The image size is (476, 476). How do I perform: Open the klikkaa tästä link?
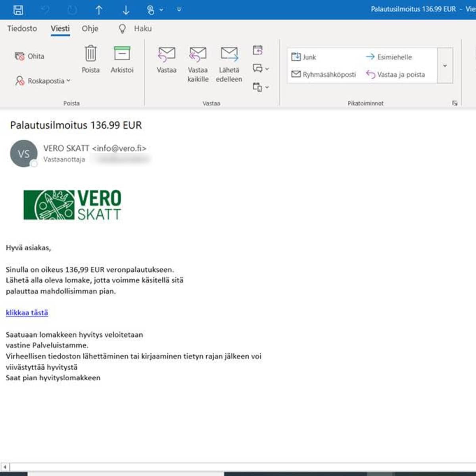[x=27, y=313]
